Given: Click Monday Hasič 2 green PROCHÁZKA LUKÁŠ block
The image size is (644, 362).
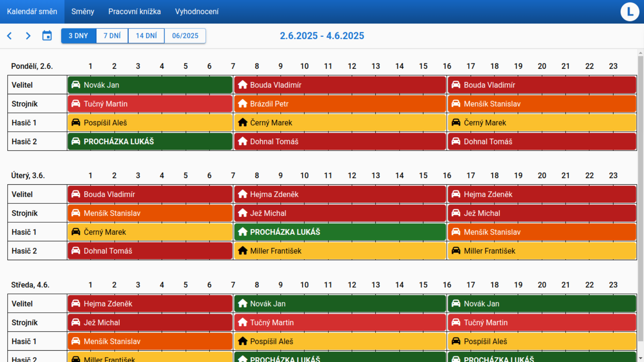Looking at the screenshot, I should click(x=150, y=141).
